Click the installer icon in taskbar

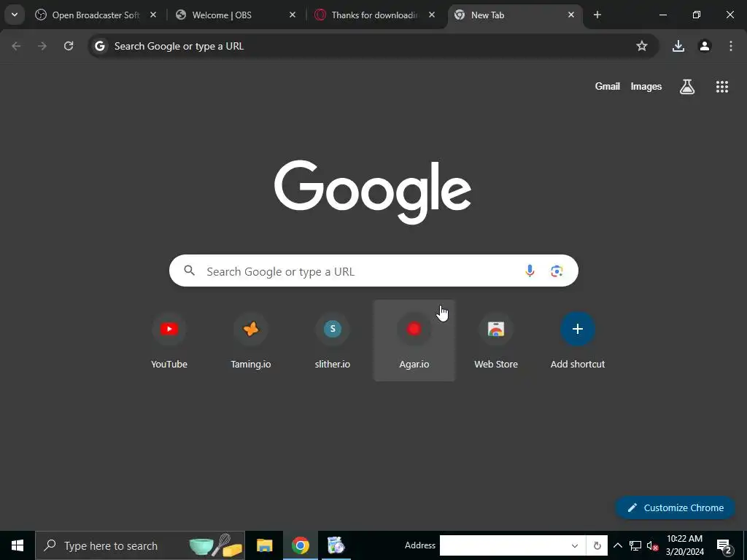click(x=336, y=545)
